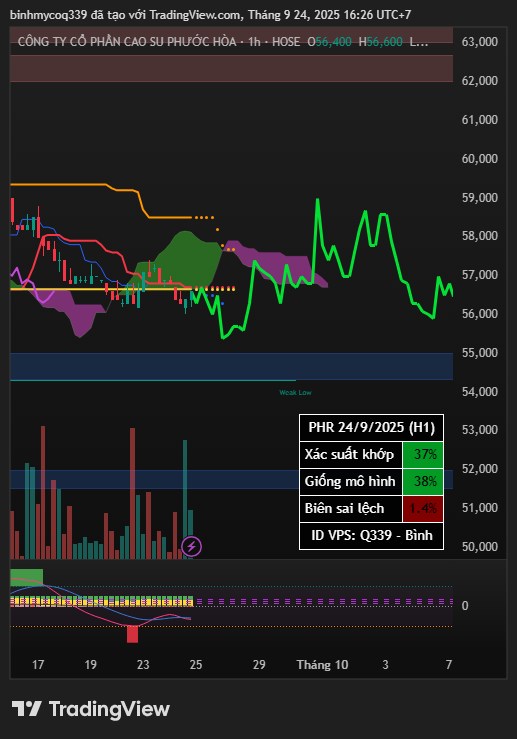Click the 'Tháng 10' date marker
The image size is (517, 739).
(x=322, y=665)
